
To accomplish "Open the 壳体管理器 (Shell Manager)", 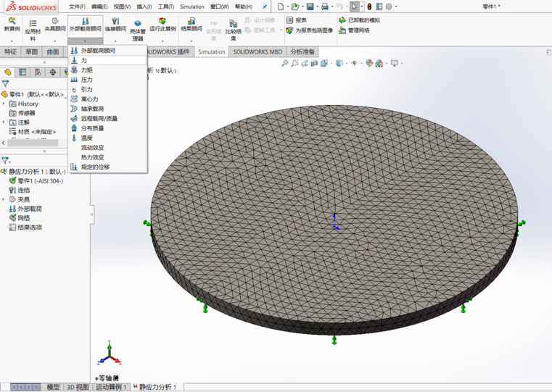I will pyautogui.click(x=138, y=30).
